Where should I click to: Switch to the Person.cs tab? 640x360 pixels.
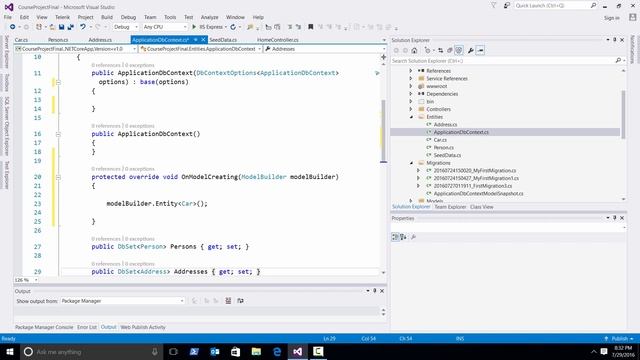(58, 40)
